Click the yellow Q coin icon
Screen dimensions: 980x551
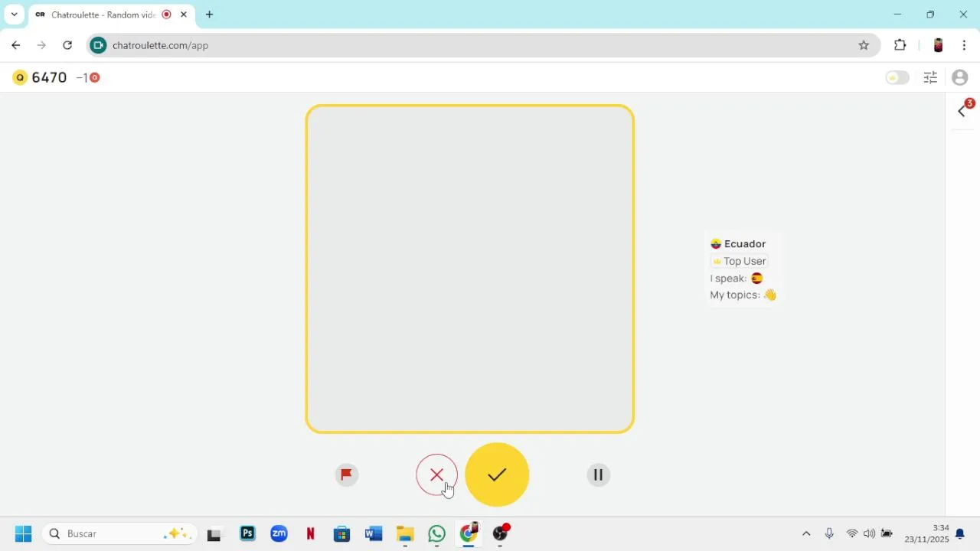pos(20,77)
